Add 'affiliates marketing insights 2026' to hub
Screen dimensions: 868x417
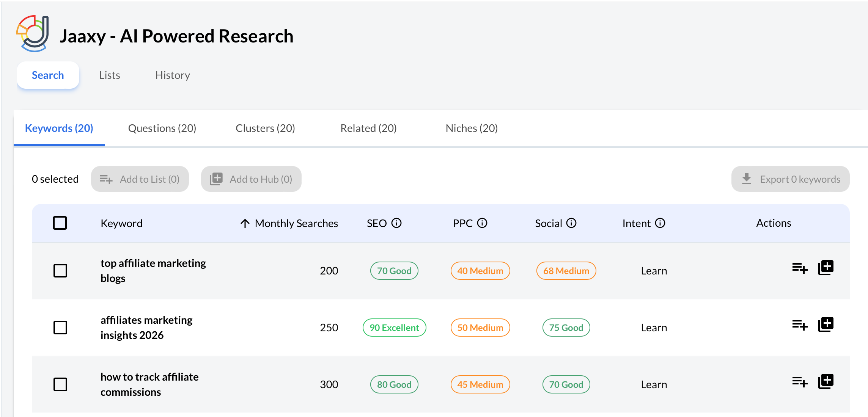click(826, 325)
